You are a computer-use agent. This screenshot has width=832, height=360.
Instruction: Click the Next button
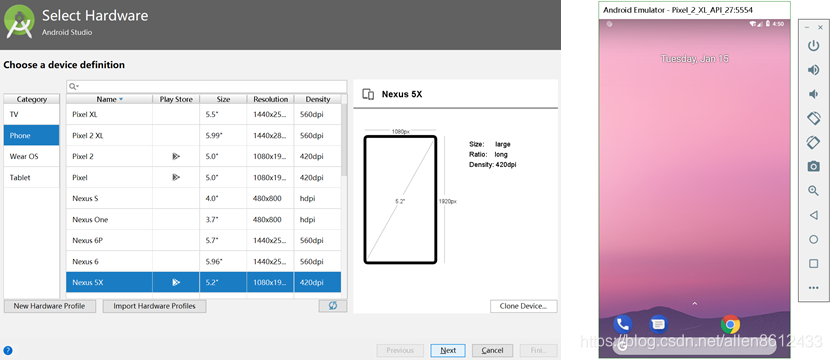click(448, 350)
